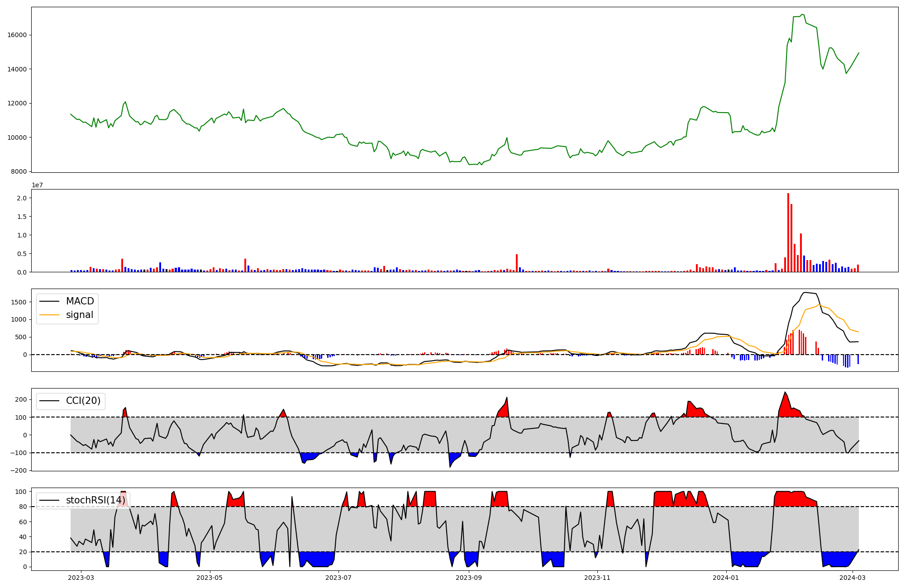Click the 2023-07 date tick label
This screenshot has height=588, width=905.
[x=338, y=578]
